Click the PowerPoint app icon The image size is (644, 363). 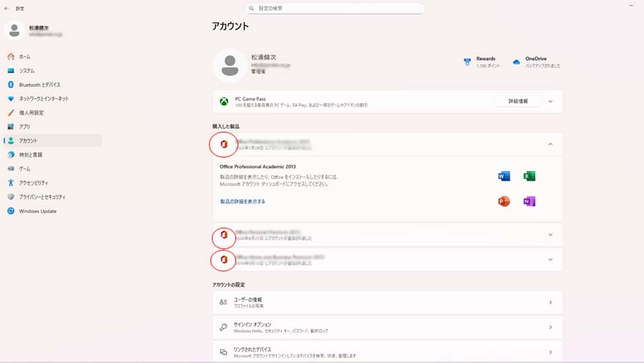(x=504, y=201)
